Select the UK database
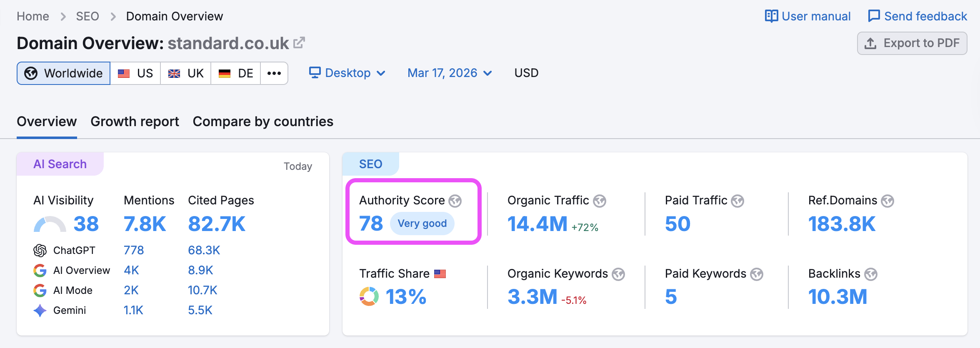Screen dimensions: 980x348 tap(186, 73)
